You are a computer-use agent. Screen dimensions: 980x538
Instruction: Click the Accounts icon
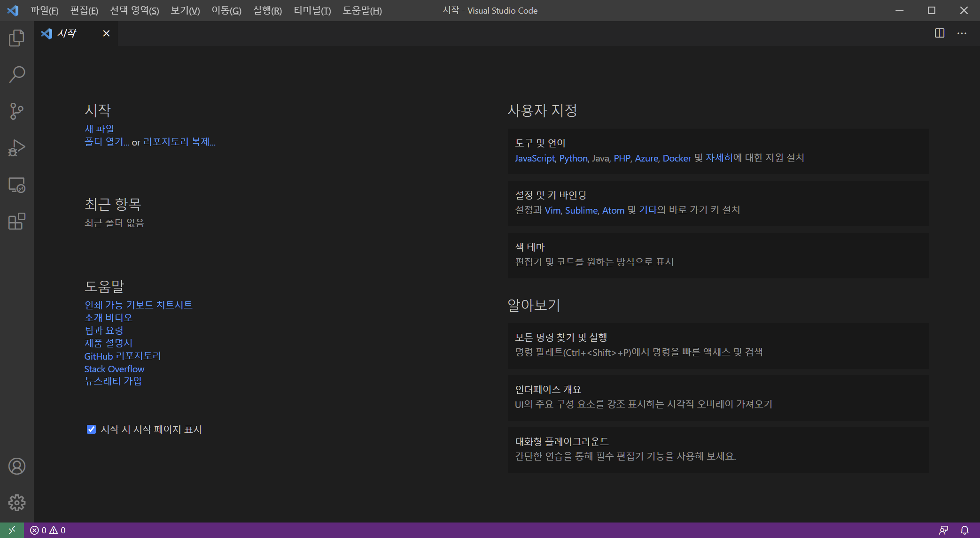[16, 466]
